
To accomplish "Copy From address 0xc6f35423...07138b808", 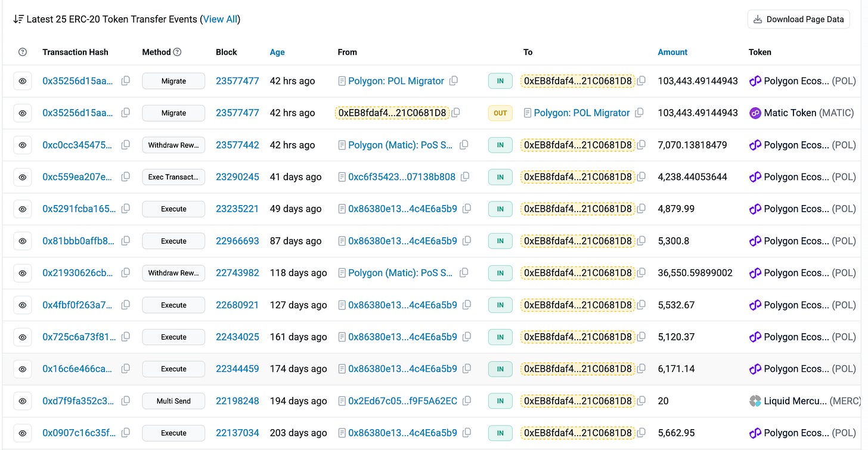I will tap(465, 177).
